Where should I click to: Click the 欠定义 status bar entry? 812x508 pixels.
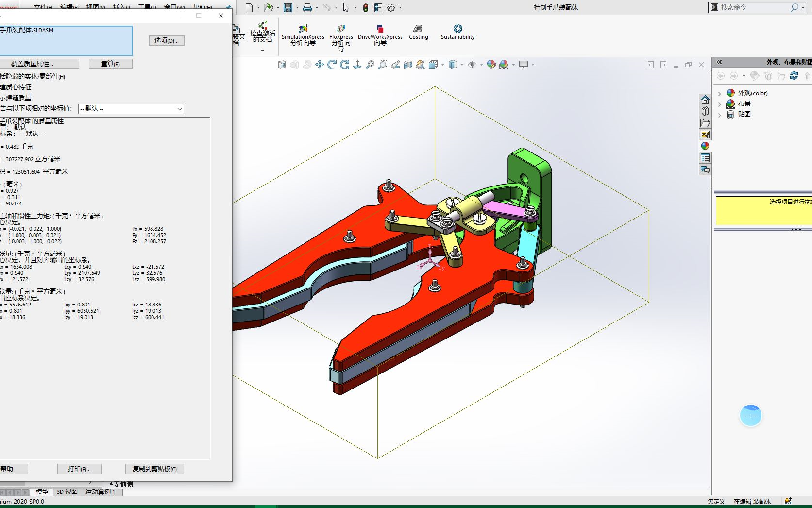coord(716,502)
